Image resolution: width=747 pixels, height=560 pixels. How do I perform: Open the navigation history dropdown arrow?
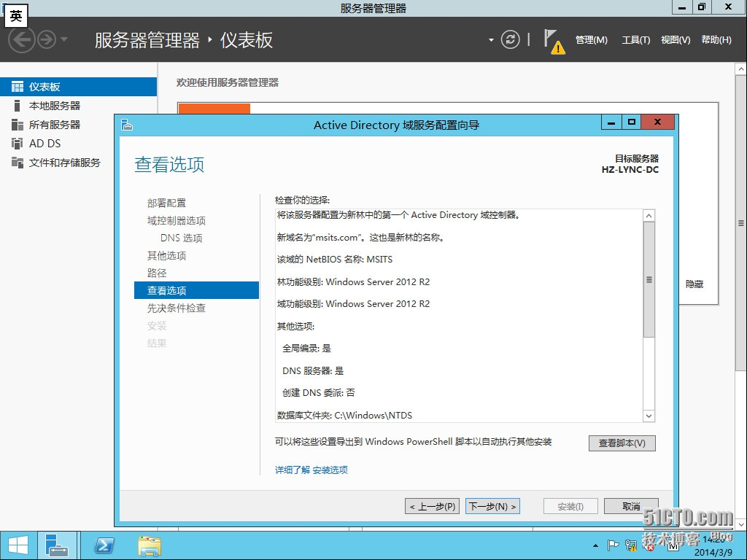(x=64, y=39)
